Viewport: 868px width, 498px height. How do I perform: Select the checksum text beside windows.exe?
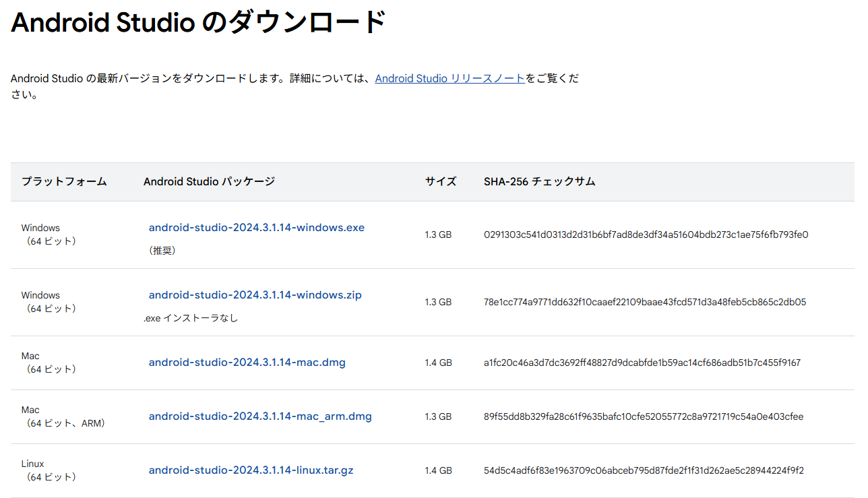(646, 235)
